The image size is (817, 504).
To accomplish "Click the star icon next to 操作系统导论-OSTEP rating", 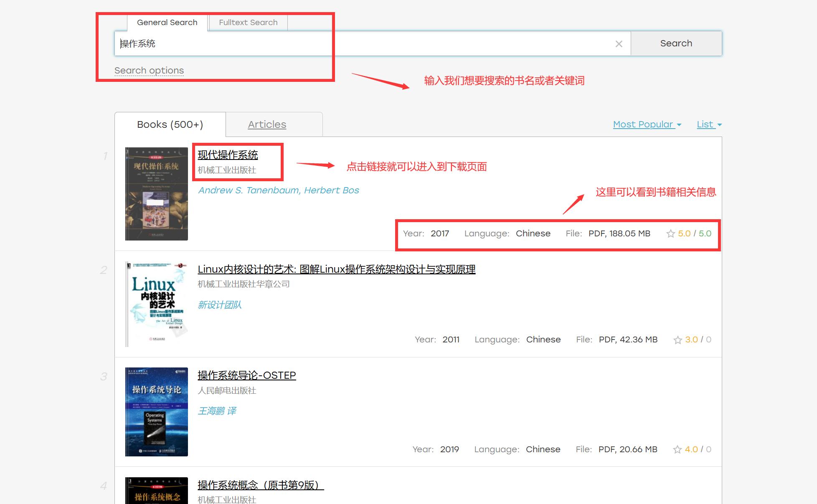I will 677,449.
